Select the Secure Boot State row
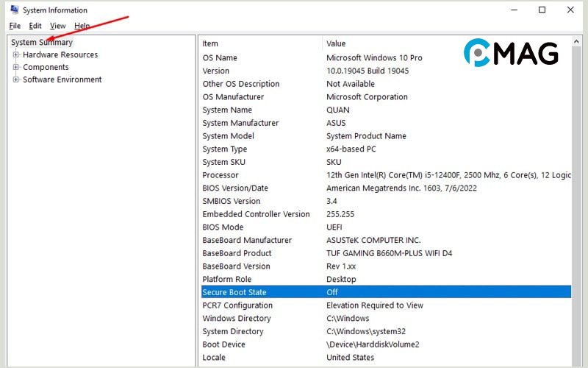The image size is (588, 368). [387, 292]
